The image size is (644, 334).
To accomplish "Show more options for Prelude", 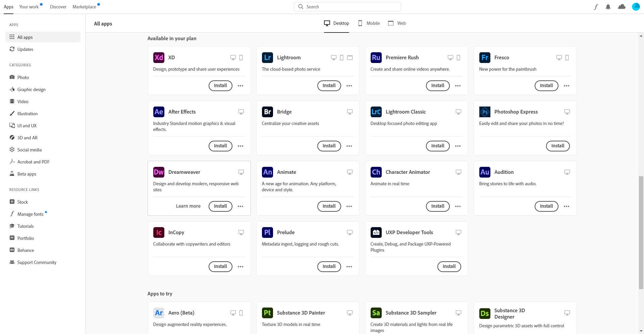I will coord(349,267).
